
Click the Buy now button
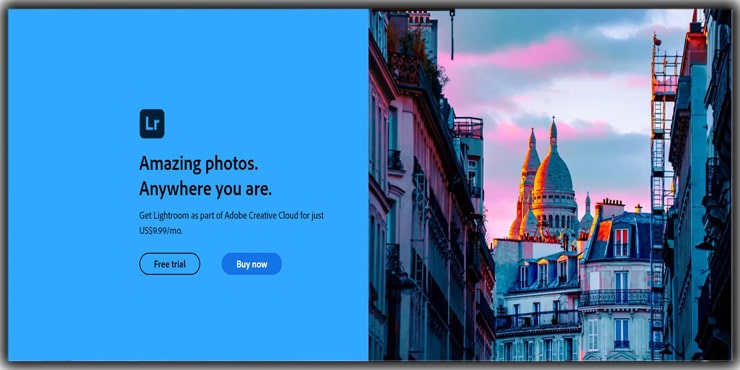click(x=252, y=264)
